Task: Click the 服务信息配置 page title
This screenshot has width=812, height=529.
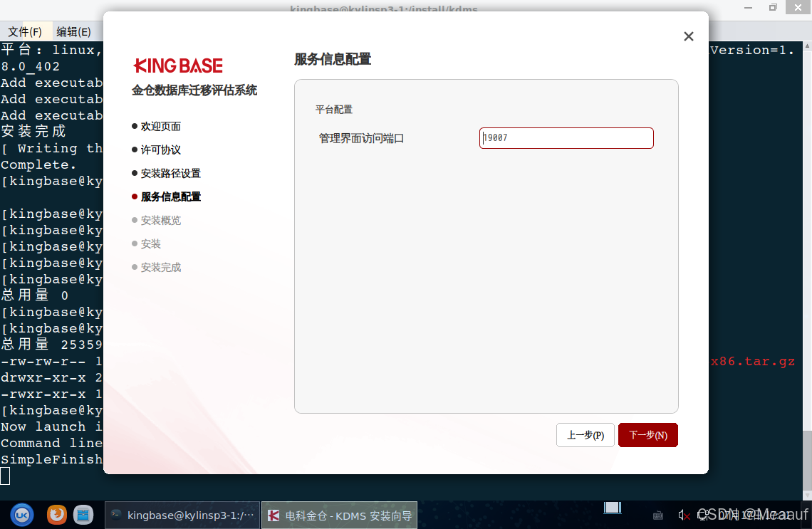Action: 333,60
